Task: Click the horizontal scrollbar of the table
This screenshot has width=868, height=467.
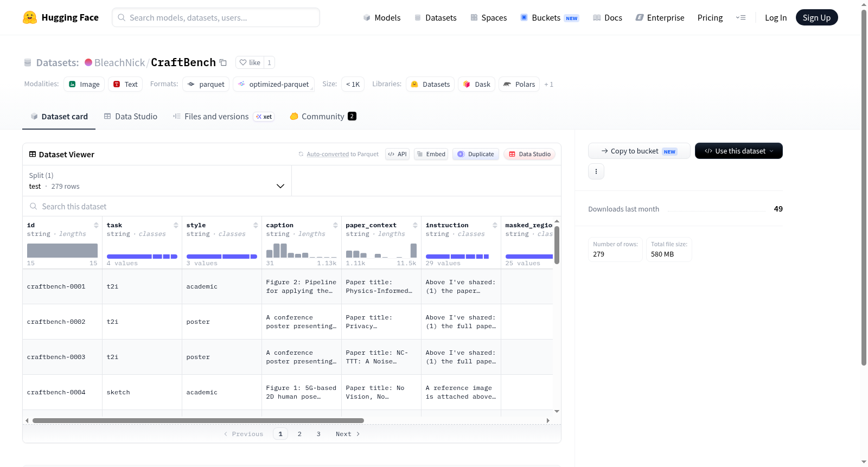Action: (x=198, y=420)
